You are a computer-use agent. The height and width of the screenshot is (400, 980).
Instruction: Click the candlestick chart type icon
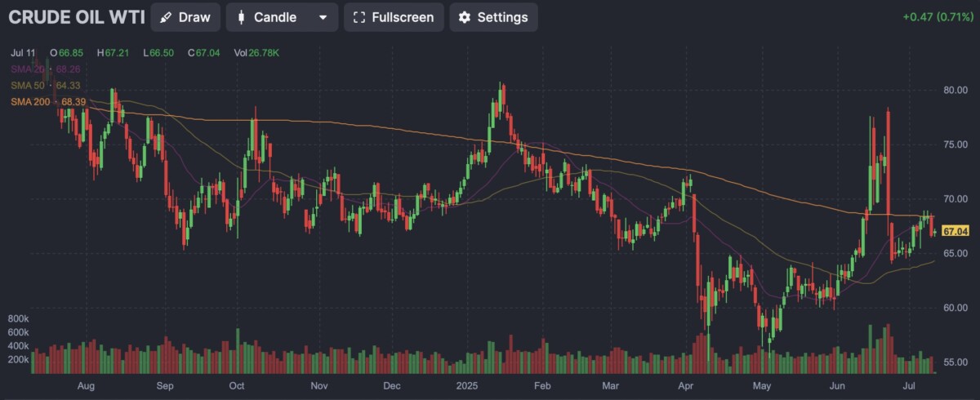point(242,17)
